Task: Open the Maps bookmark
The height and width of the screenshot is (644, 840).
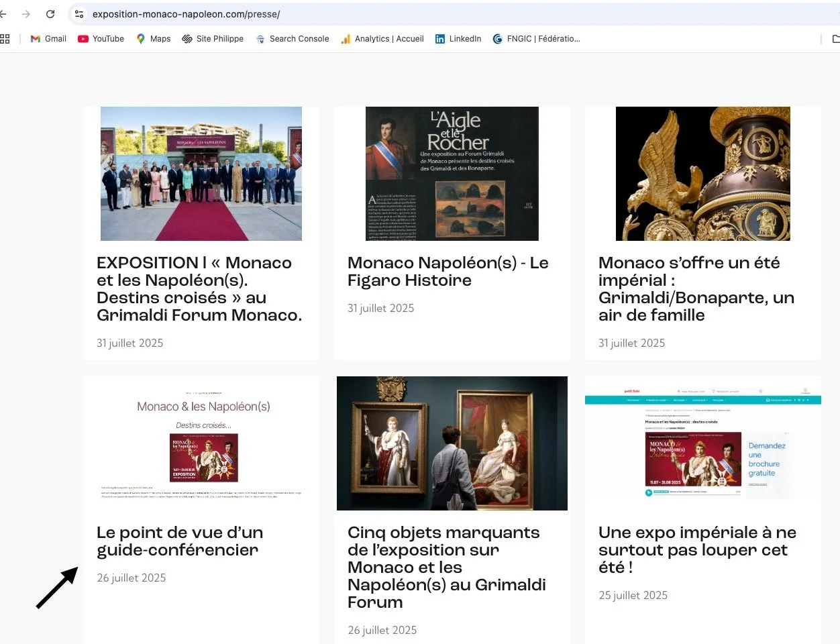Action: [x=153, y=39]
